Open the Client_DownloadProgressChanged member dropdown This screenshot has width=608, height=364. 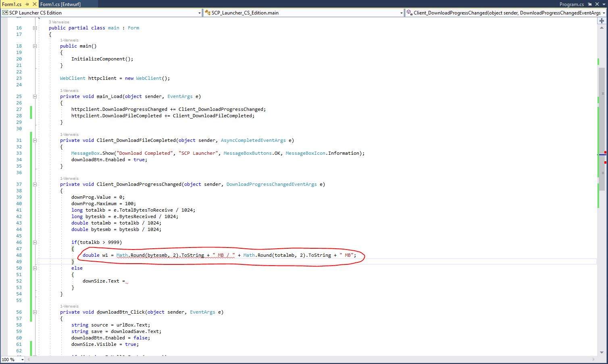(605, 12)
